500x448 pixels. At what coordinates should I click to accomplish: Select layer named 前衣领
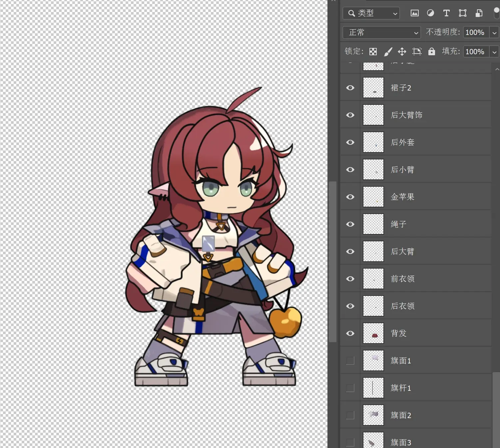402,279
